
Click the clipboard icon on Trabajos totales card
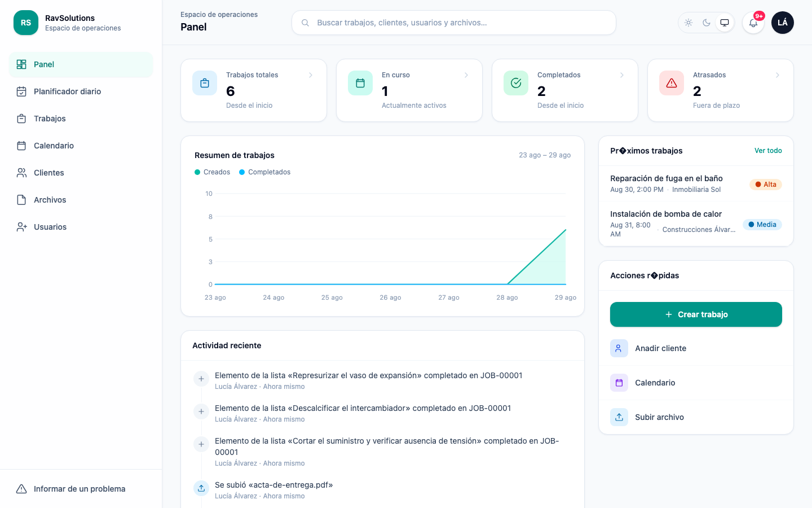pos(205,83)
